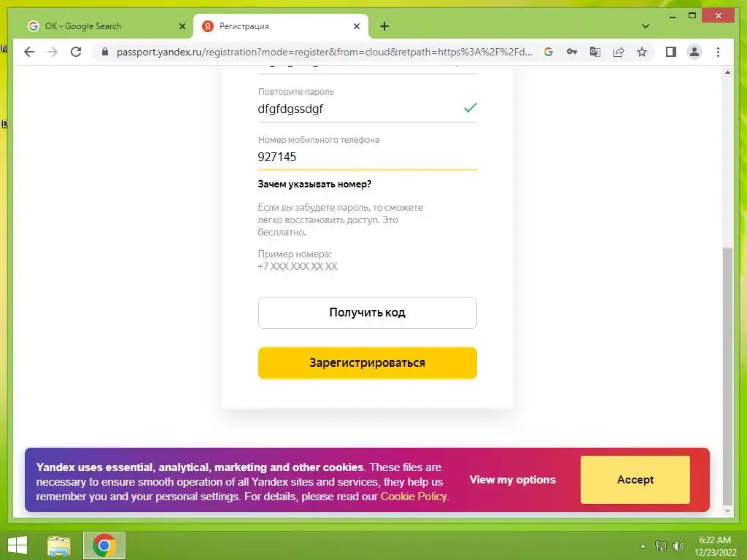Image resolution: width=747 pixels, height=560 pixels.
Task: Click the yellow Зарегистрироваться button
Action: click(x=368, y=363)
